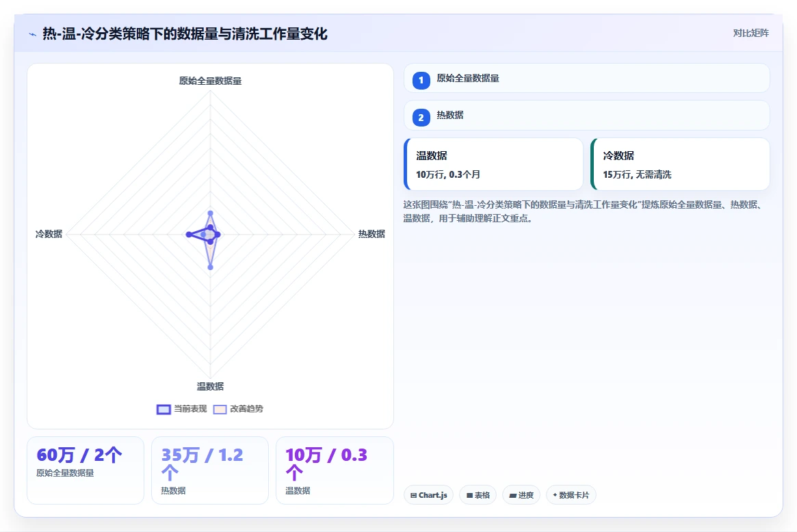This screenshot has height=532, width=797.
Task: Click the 表格 tag chip
Action: tap(478, 495)
